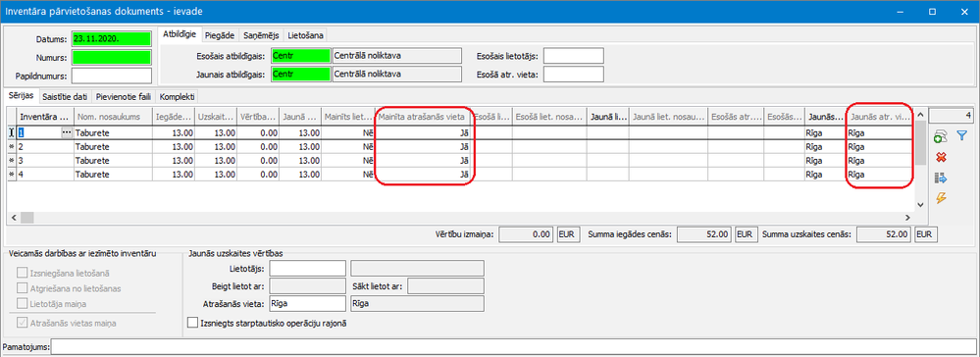The height and width of the screenshot is (357, 980).
Task: Click the row selector asterisk for row 4
Action: click(x=11, y=175)
